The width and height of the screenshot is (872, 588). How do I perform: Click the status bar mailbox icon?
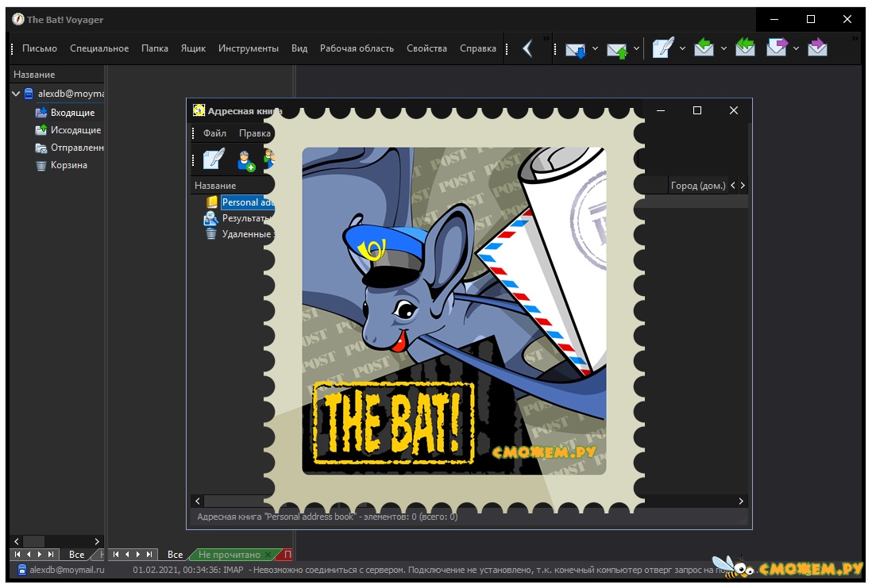pos(21,570)
